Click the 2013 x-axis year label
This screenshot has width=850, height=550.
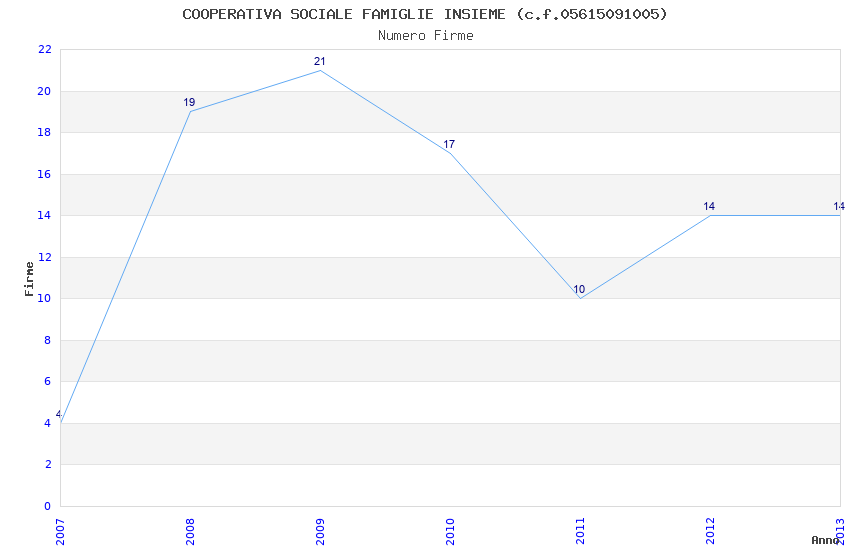point(840,530)
